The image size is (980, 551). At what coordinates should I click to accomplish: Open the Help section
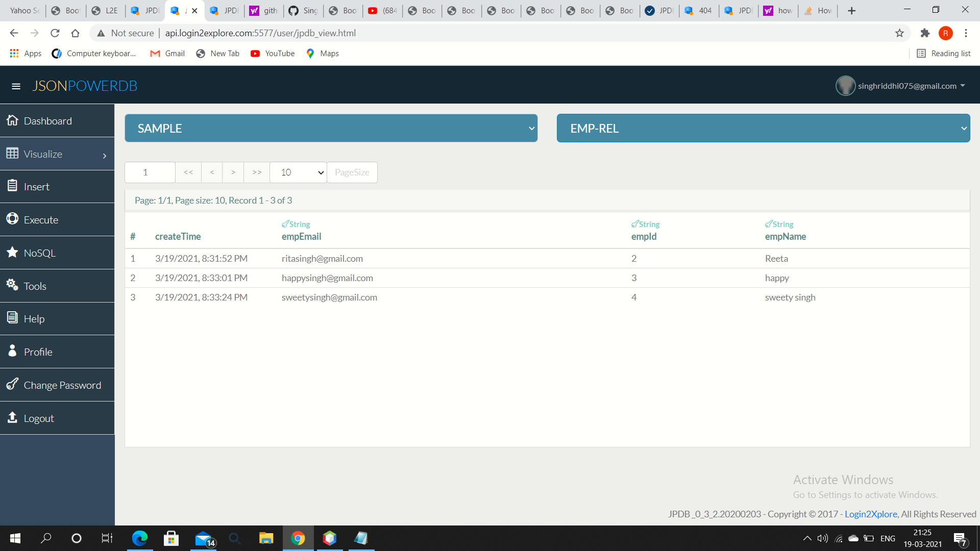34,318
